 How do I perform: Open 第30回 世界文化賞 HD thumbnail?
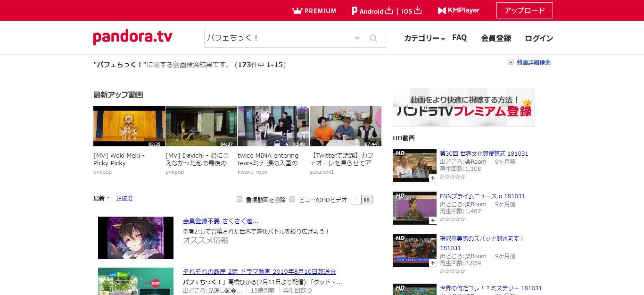[415, 166]
